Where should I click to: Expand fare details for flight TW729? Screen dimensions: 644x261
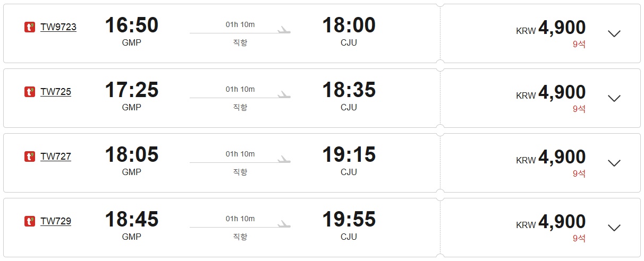(x=614, y=228)
